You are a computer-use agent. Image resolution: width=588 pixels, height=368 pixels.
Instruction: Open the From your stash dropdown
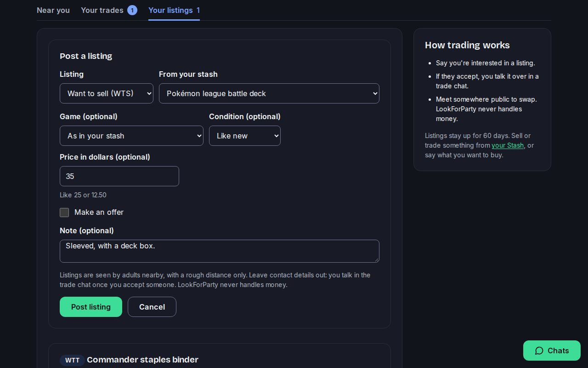pos(269,93)
